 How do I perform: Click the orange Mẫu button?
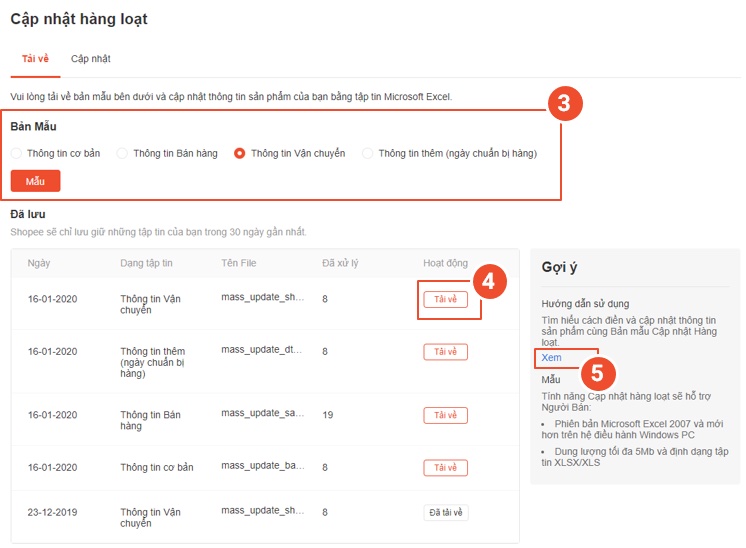click(x=35, y=181)
